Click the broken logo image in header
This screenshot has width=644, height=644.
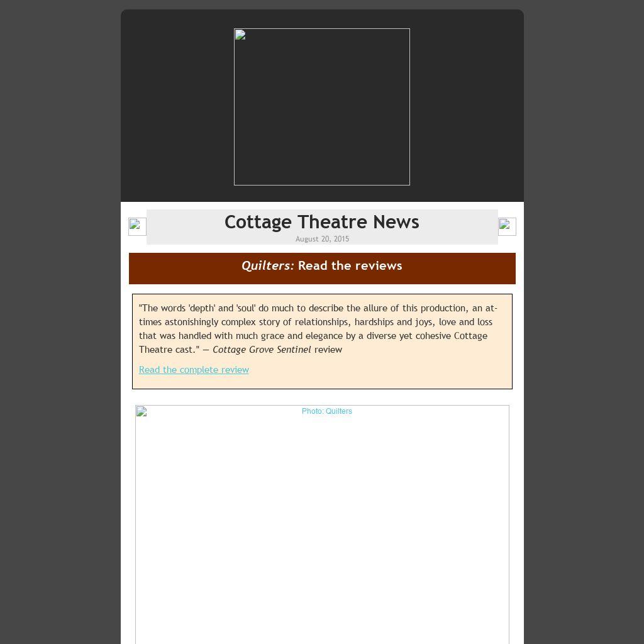click(x=321, y=107)
